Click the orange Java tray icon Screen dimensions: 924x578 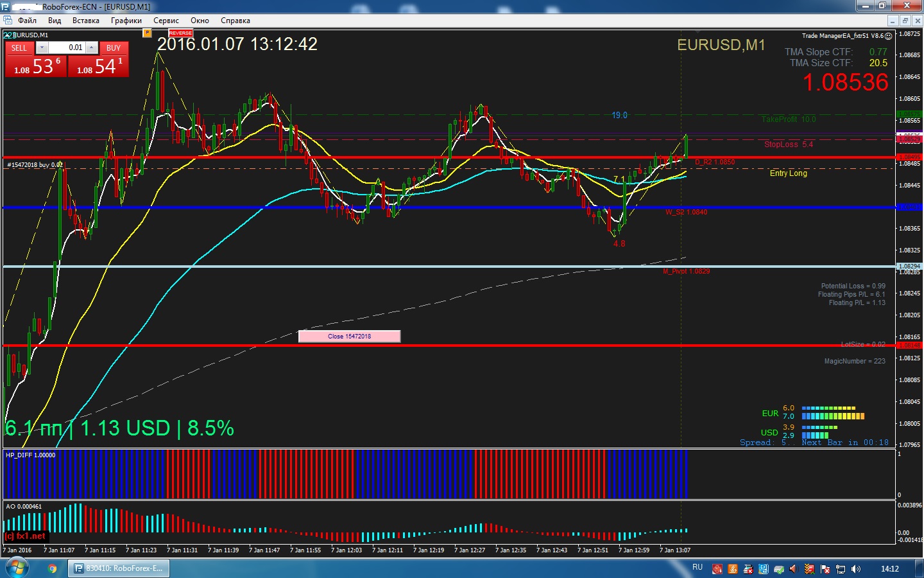click(733, 569)
